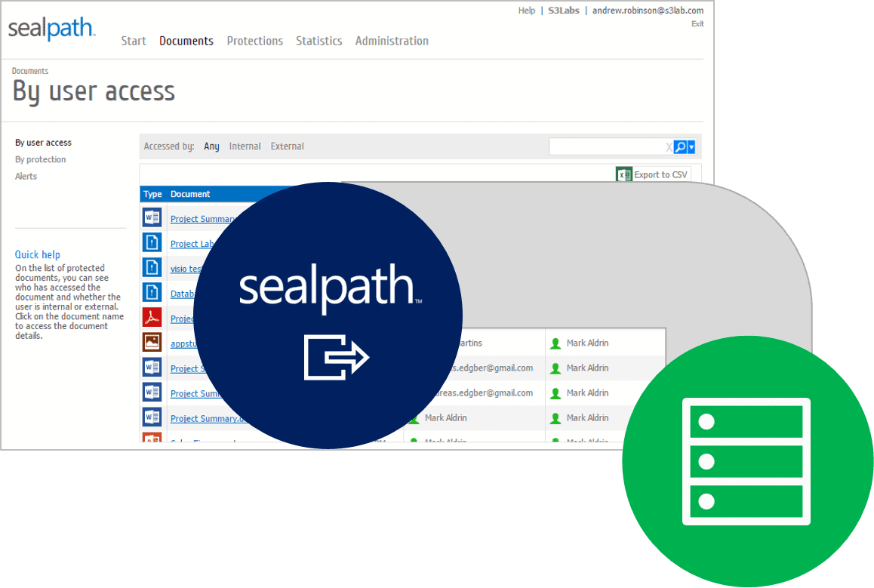Click Export to CSV

[660, 174]
